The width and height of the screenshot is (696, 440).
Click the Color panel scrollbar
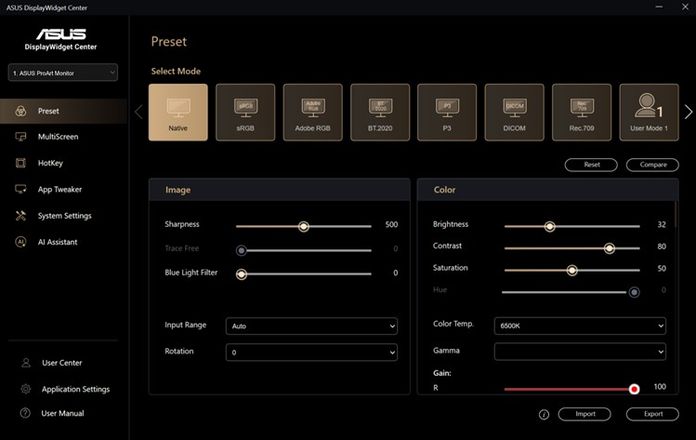(x=676, y=214)
